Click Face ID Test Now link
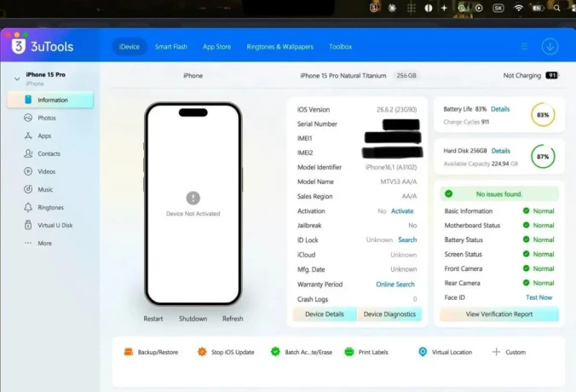Viewport: 576px width, 392px height. pyautogui.click(x=539, y=297)
